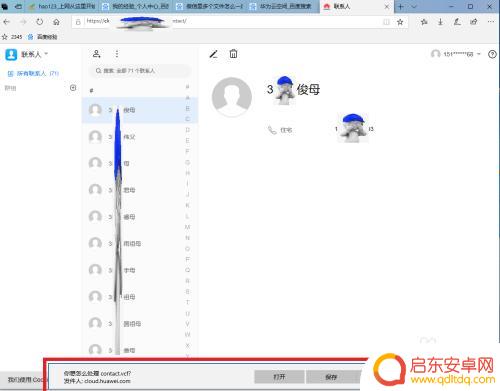Open the vertical dots more menu

coord(117,54)
